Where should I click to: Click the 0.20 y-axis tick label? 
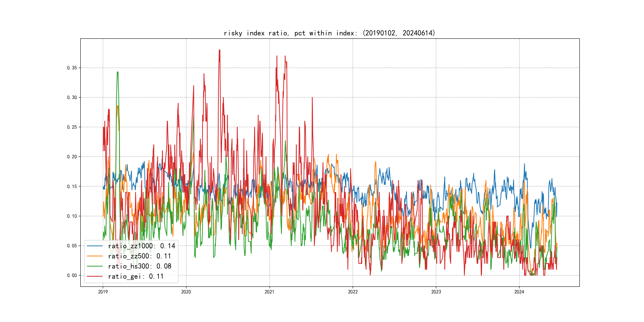pyautogui.click(x=72, y=157)
